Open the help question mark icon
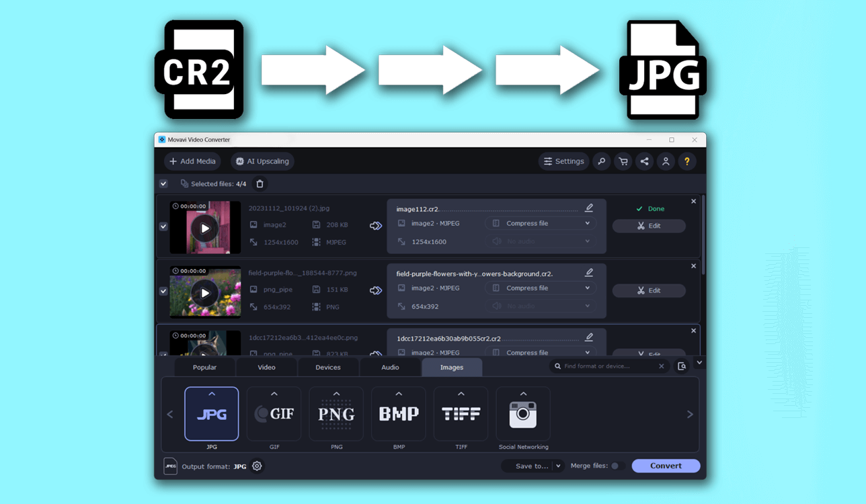866x504 pixels. 686,161
